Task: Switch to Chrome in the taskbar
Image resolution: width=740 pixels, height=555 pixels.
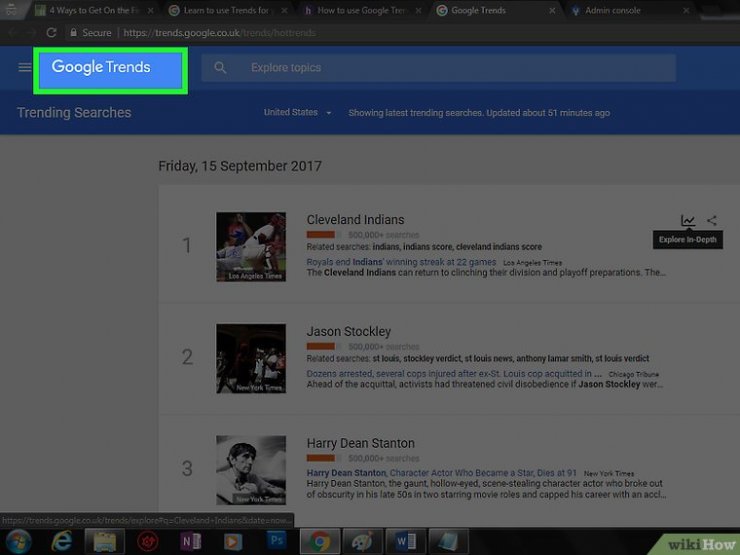Action: coord(320,542)
